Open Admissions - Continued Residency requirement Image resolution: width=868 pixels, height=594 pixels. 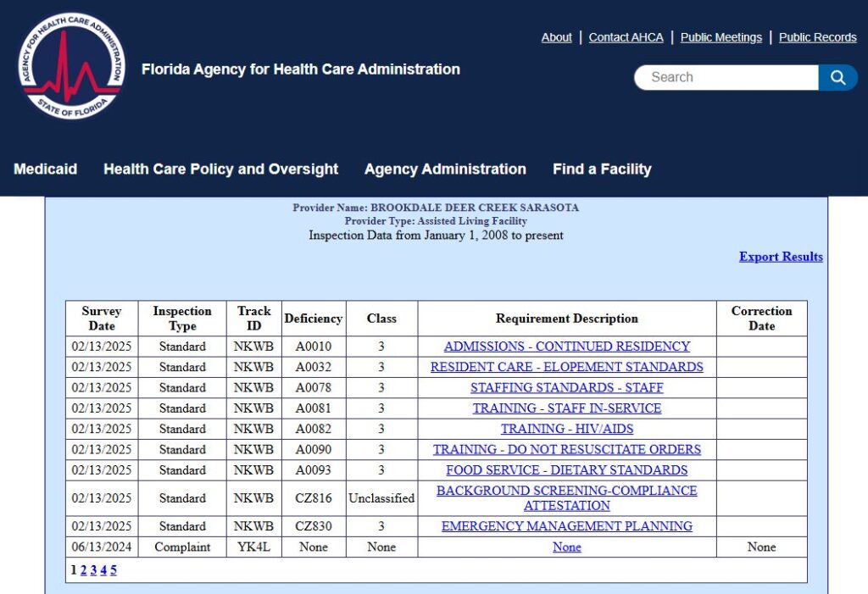point(567,347)
